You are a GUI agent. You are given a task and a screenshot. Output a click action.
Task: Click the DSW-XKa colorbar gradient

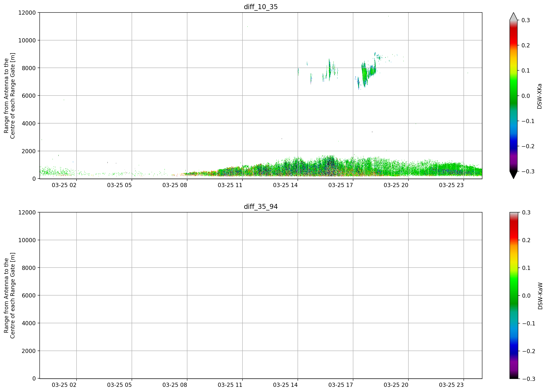(513, 96)
